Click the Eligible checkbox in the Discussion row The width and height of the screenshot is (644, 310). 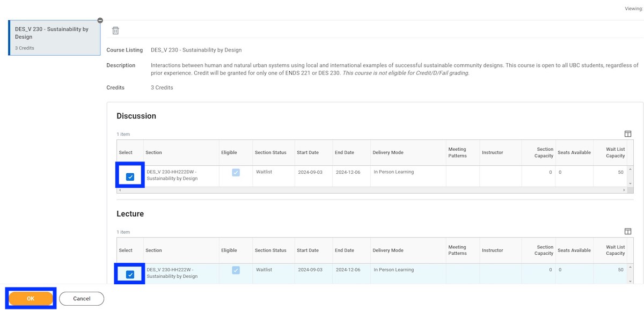click(x=236, y=172)
